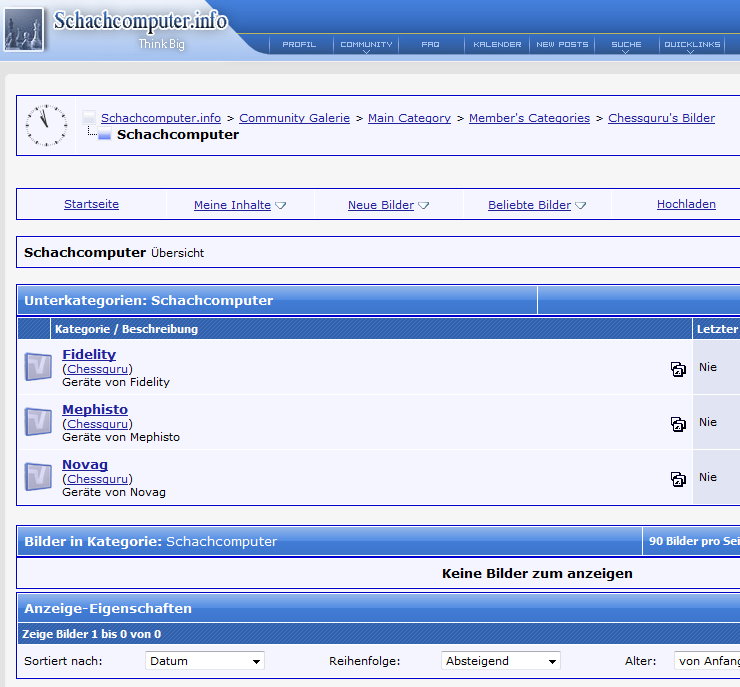The height and width of the screenshot is (687, 740).
Task: Go to Hochladen upload page
Action: click(686, 204)
